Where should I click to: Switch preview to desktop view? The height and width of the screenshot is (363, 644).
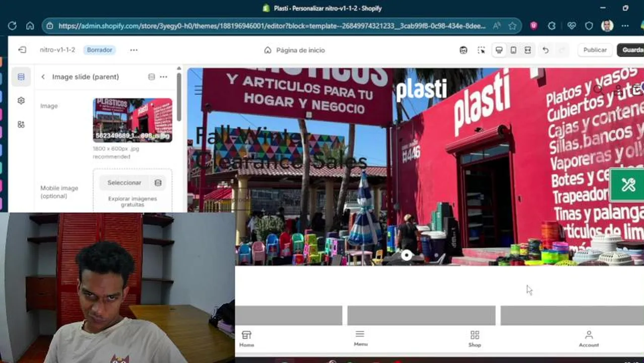click(x=499, y=50)
